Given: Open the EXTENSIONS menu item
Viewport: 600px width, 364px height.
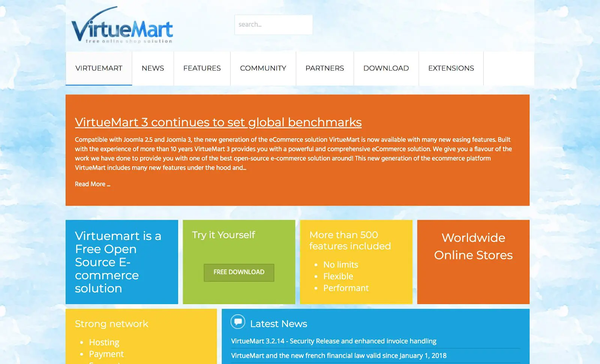Looking at the screenshot, I should 451,68.
